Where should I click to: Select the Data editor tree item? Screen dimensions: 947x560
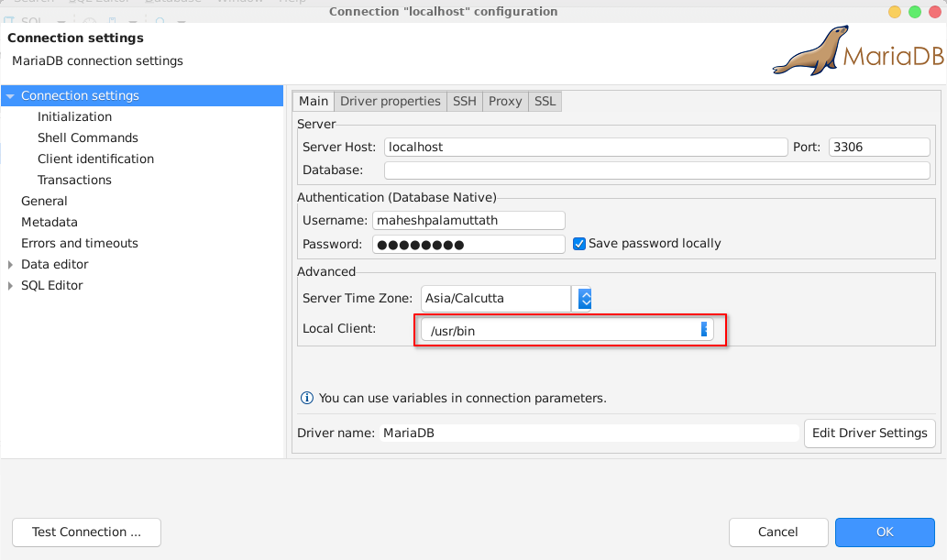(54, 265)
